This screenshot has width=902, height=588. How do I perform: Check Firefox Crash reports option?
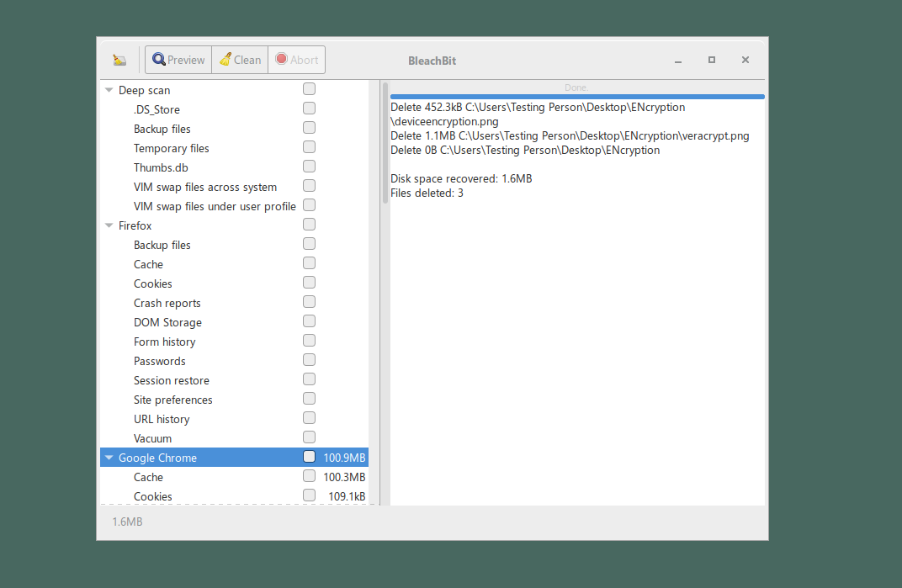pyautogui.click(x=309, y=301)
